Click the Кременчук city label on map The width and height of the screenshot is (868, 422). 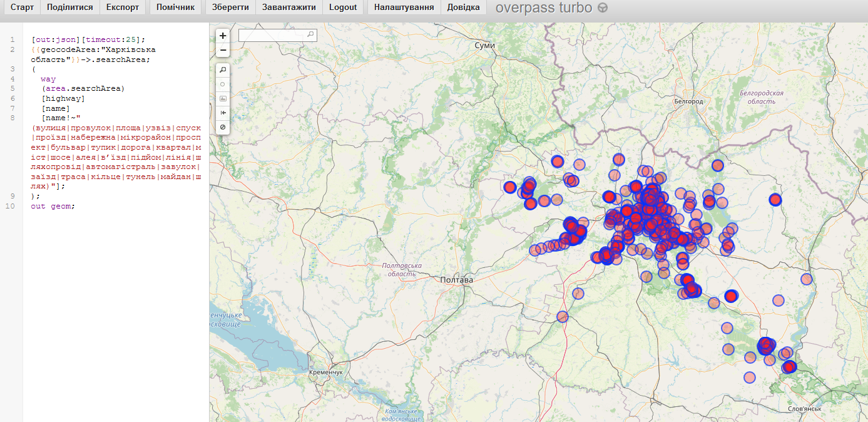coord(326,373)
